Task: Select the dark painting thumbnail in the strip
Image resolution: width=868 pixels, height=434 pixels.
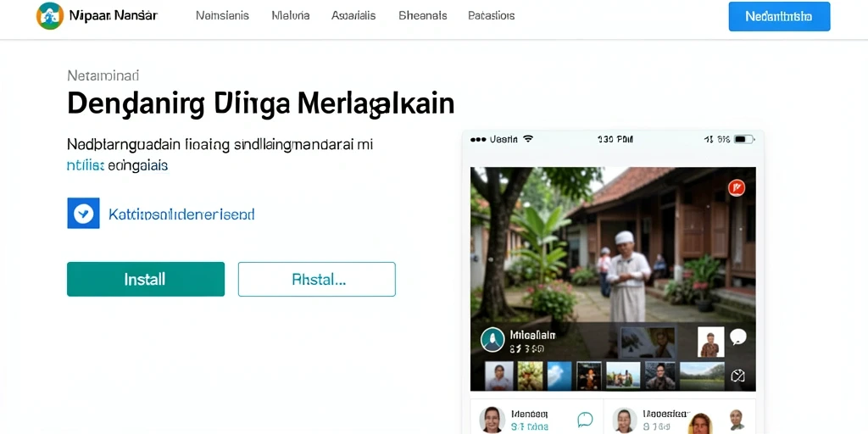Action: [588, 376]
